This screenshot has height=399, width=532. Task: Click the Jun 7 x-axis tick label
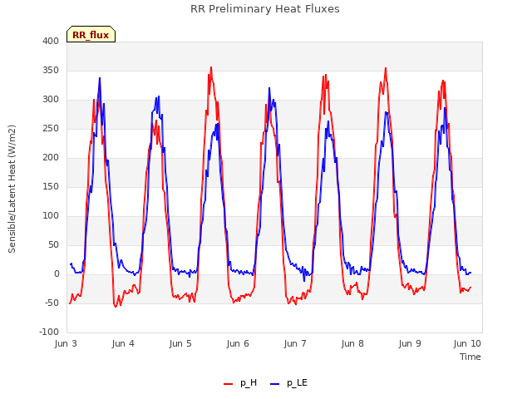(295, 343)
